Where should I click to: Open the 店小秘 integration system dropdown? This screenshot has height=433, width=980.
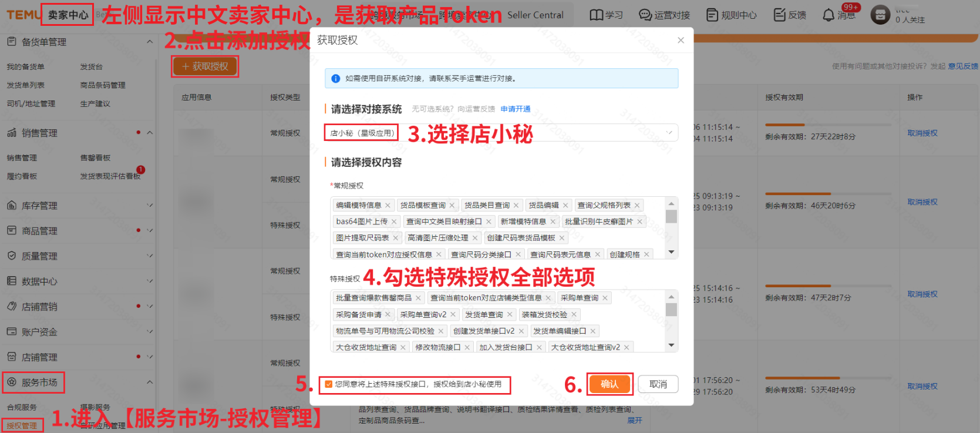(501, 133)
